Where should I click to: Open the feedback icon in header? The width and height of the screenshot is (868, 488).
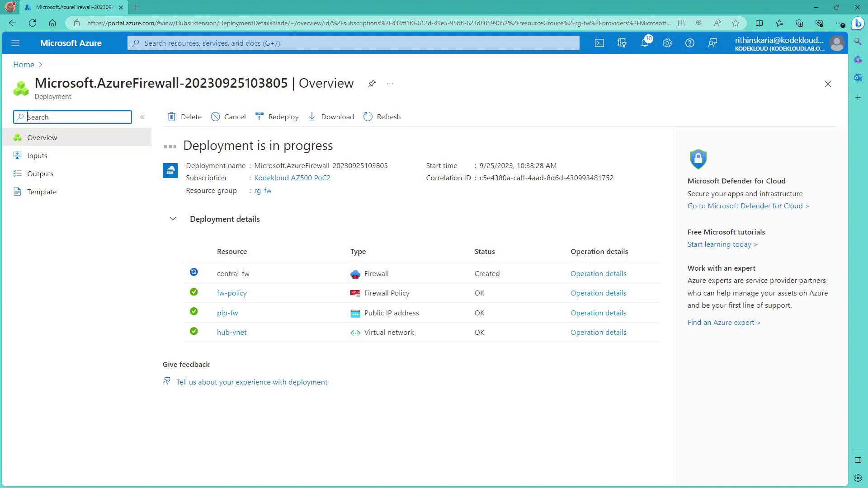tap(712, 43)
